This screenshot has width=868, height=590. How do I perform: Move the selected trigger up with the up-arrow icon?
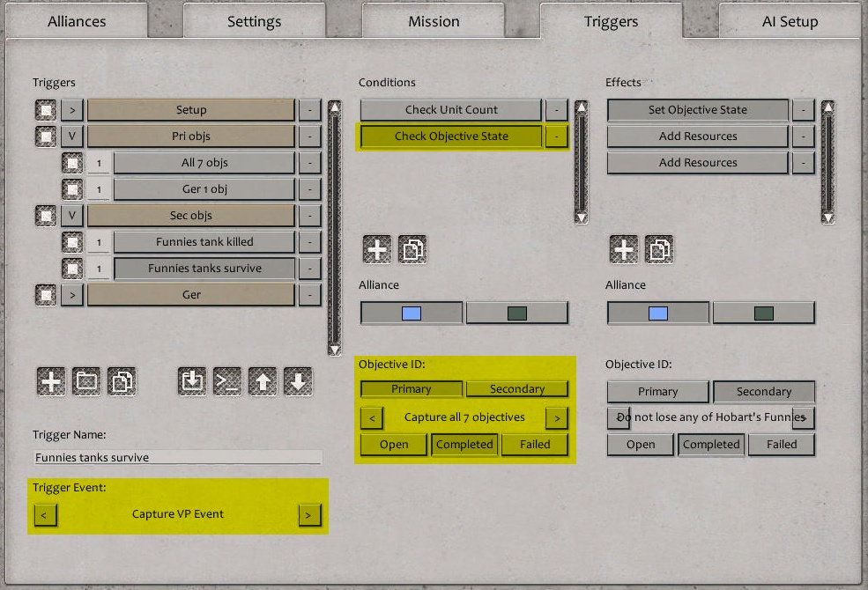click(264, 382)
